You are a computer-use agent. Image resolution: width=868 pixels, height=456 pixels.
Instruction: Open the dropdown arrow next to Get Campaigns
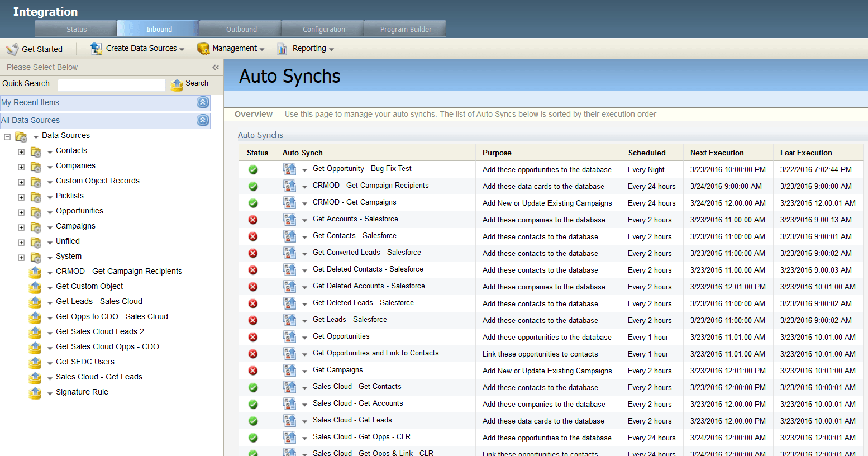(x=304, y=370)
